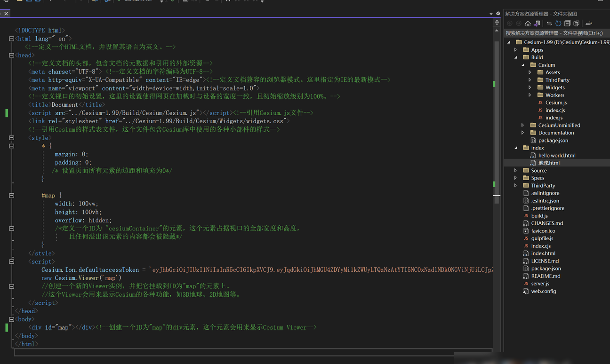Click the file icon beside favicon.ico

click(526, 231)
